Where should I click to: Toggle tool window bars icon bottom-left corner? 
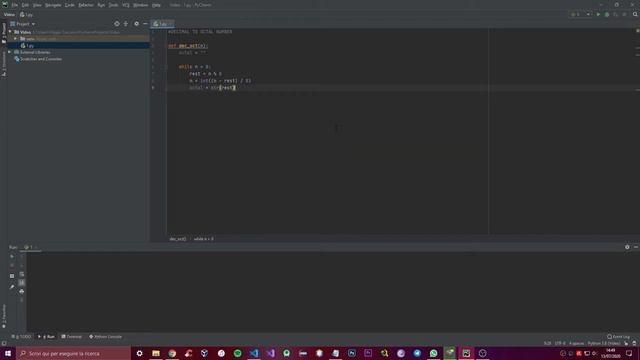[x=4, y=344]
